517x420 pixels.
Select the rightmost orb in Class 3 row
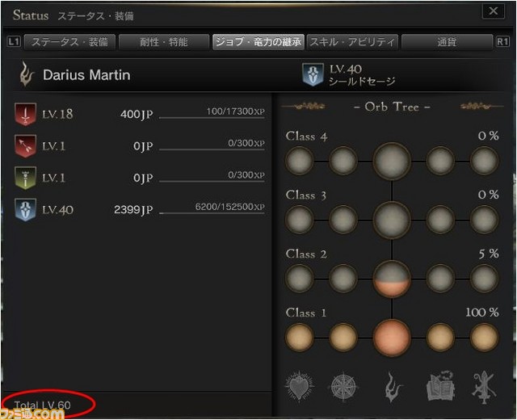pyautogui.click(x=484, y=220)
